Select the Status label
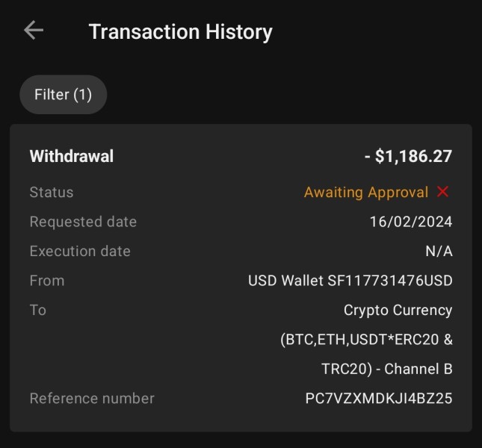This screenshot has height=448, width=482. [x=52, y=192]
